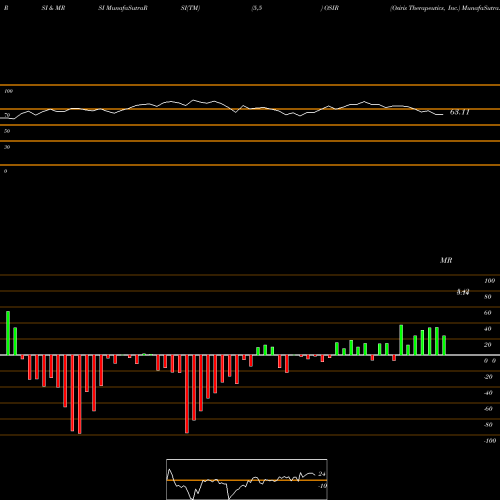Click the 60 label on MR axis
Screen dimensions: 500x500
point(488,313)
